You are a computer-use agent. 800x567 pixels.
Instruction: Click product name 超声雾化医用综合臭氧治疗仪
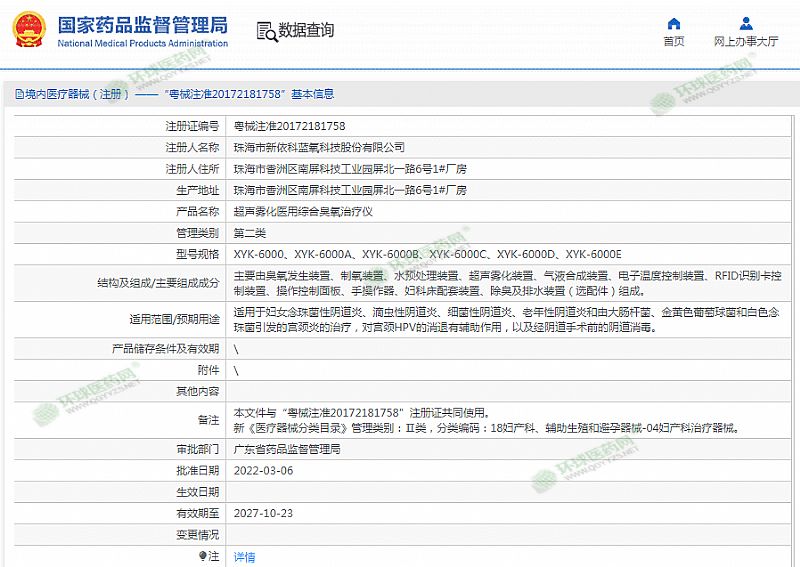[x=303, y=211]
